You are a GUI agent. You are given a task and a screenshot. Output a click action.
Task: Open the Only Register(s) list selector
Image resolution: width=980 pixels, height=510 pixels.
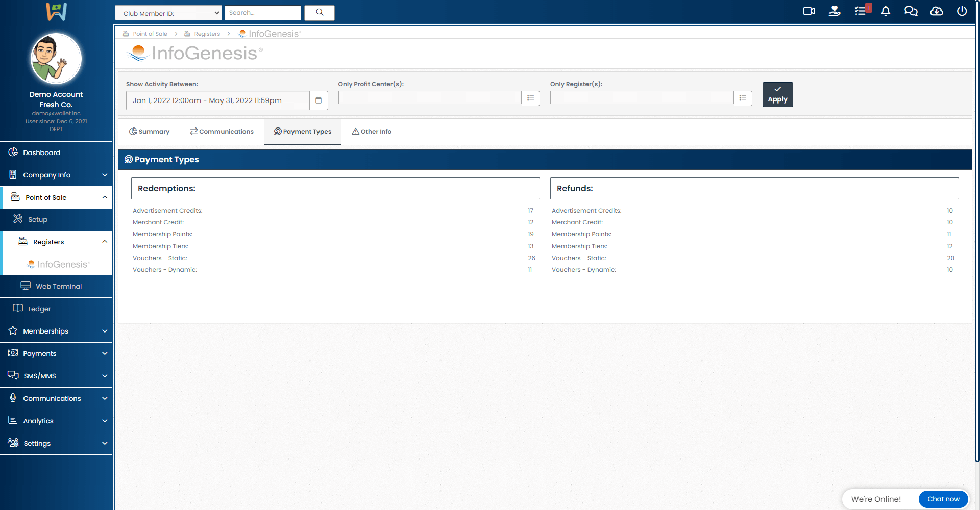pyautogui.click(x=743, y=98)
